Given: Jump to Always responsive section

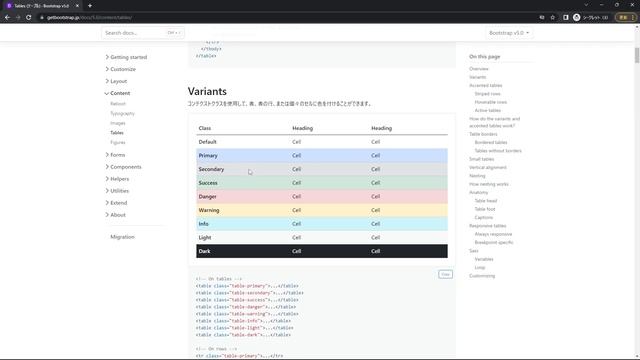Looking at the screenshot, I should click(x=493, y=234).
